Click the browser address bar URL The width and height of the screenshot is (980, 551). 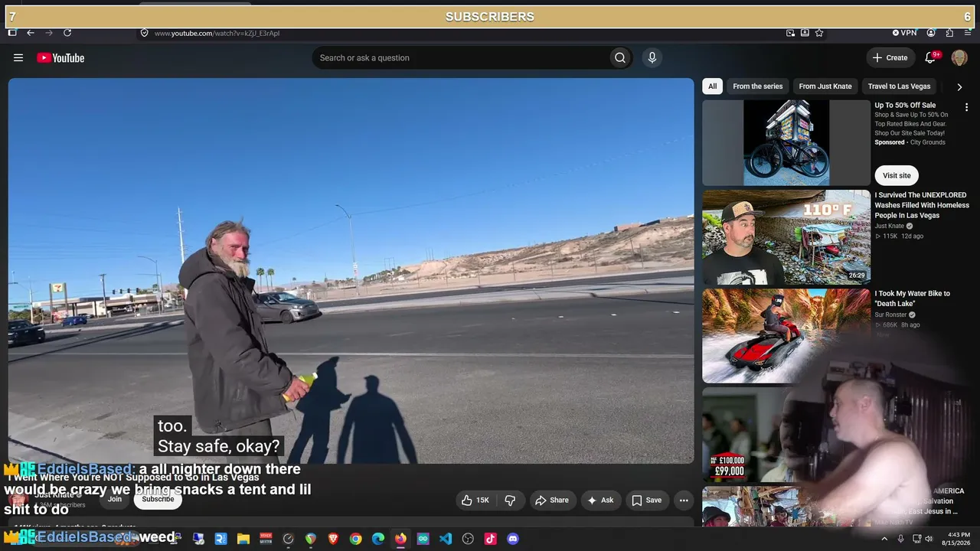(x=217, y=34)
